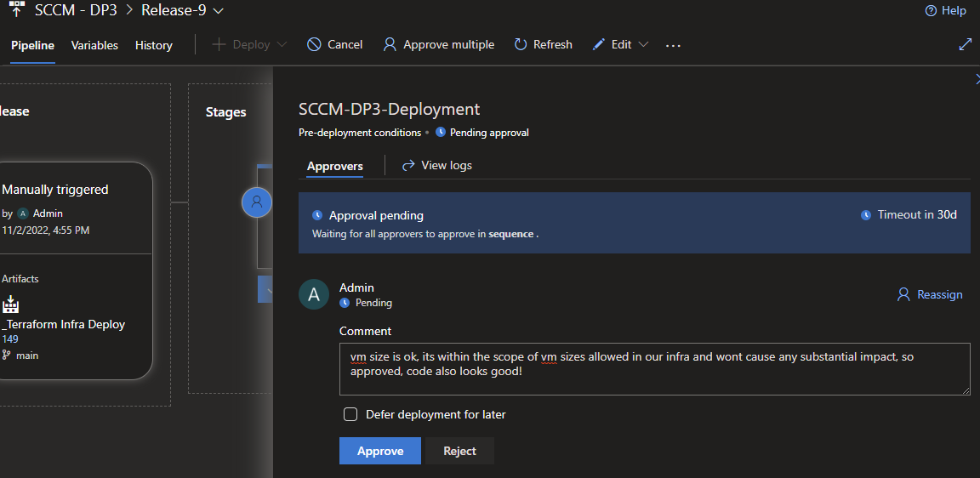Click the Pending approval status text
This screenshot has height=478, width=980.
(489, 133)
